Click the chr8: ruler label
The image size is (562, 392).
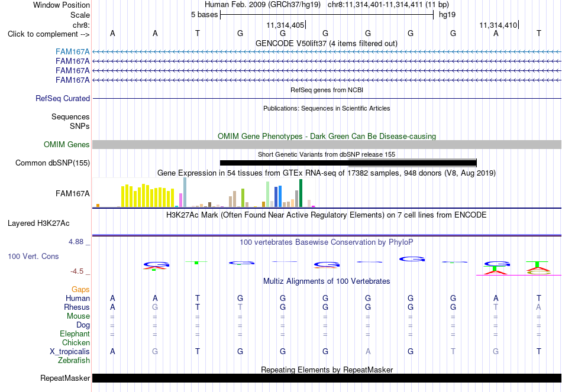(81, 25)
